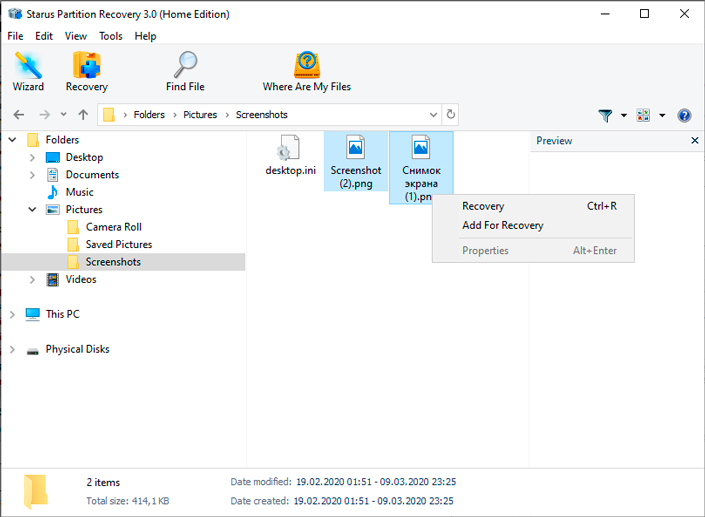Select desktop.ini file icon
Viewport: 705px width, 517px height.
290,156
